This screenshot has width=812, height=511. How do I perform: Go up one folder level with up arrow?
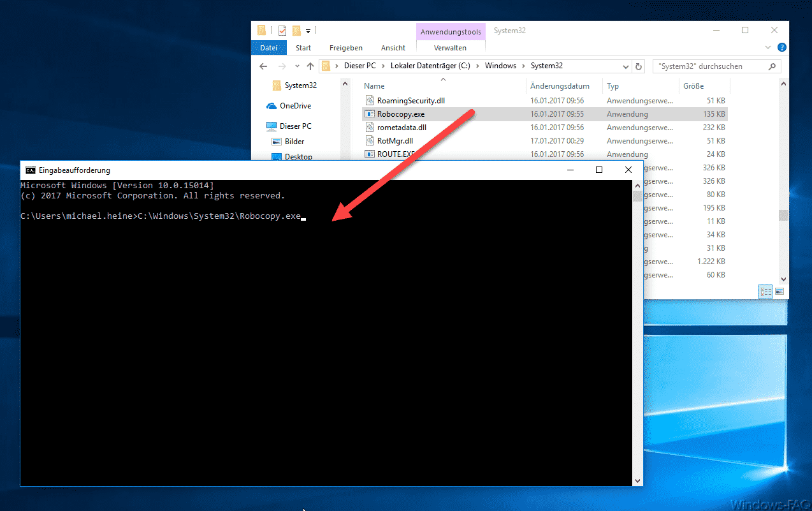(310, 66)
